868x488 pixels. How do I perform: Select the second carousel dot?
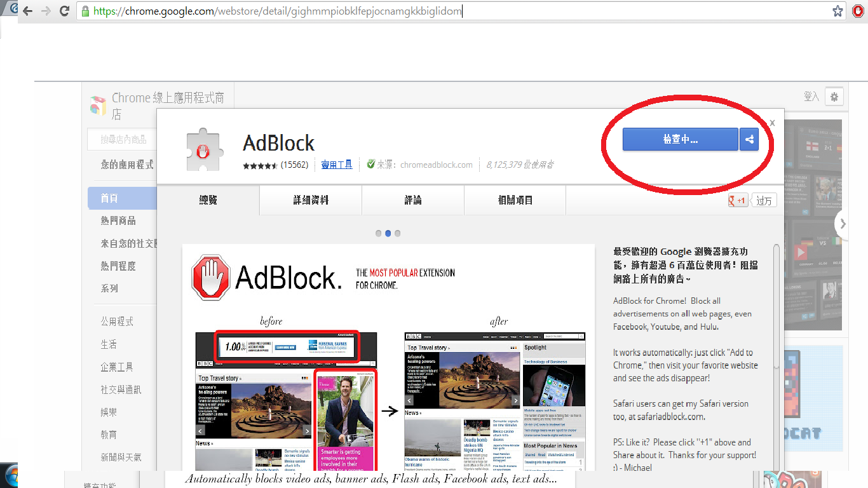click(388, 233)
